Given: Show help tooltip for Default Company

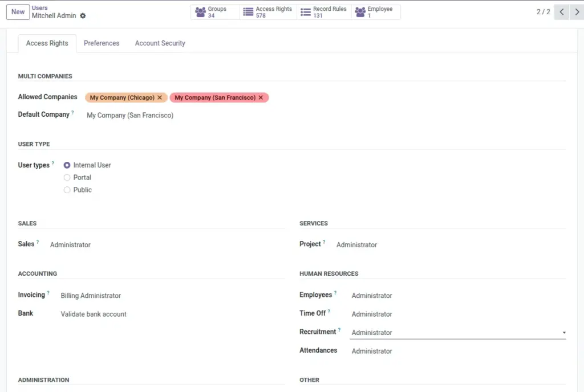Looking at the screenshot, I should (72, 112).
